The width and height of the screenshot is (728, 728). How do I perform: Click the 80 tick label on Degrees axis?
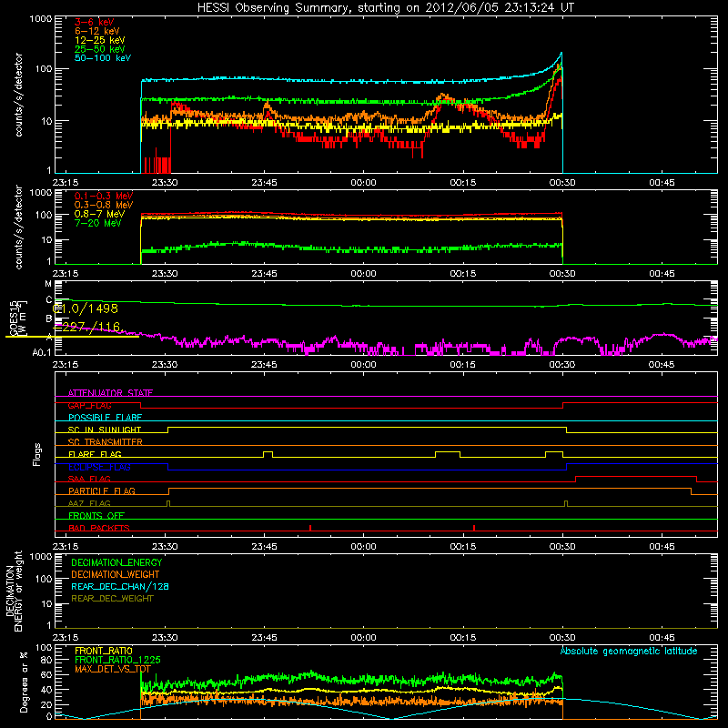click(x=46, y=661)
